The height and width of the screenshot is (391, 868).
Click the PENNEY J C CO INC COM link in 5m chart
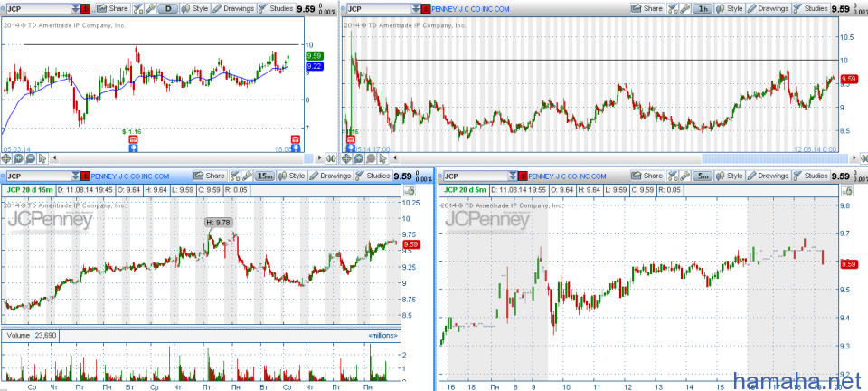click(x=568, y=176)
